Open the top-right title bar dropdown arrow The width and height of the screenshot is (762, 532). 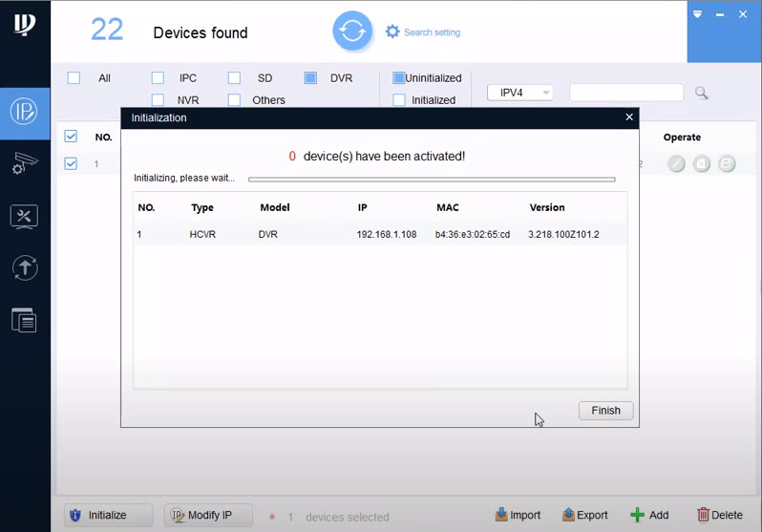click(698, 14)
